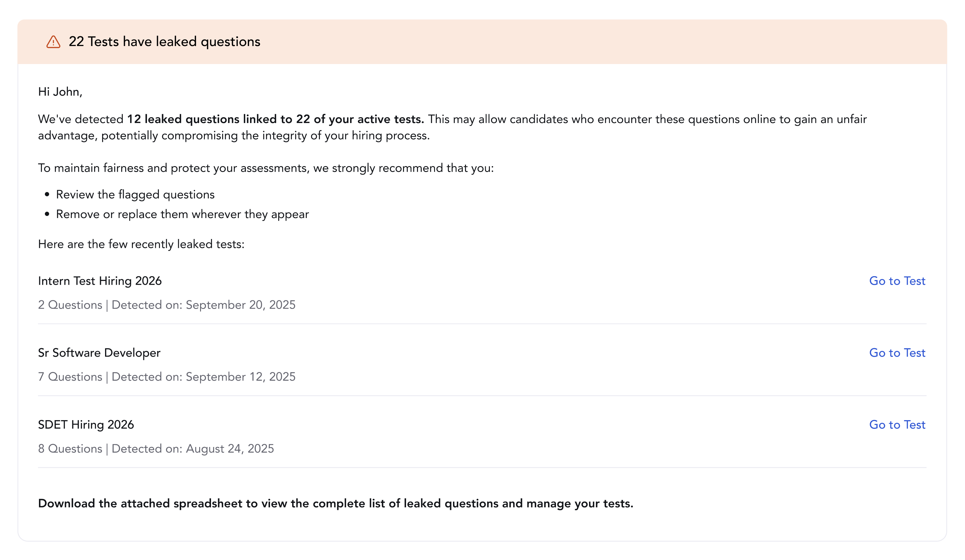Click the "Download the attached spreadsheet" instruction text

click(x=335, y=504)
